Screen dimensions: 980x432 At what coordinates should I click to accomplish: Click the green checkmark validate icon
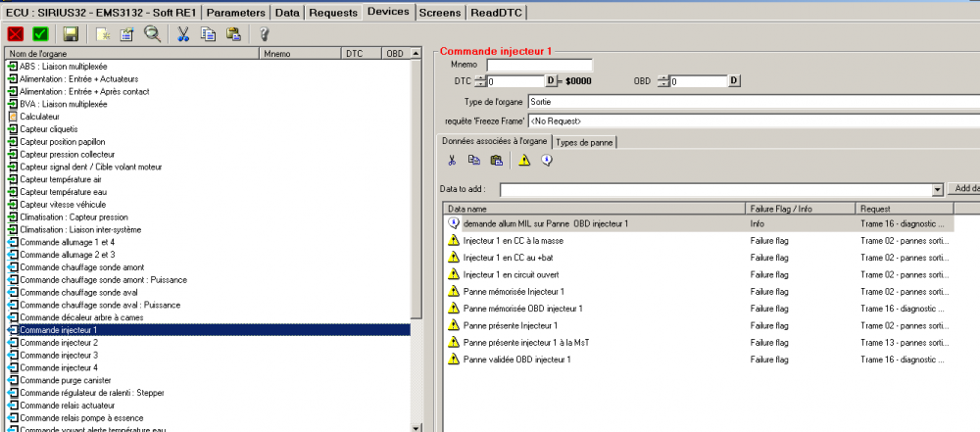coord(40,33)
